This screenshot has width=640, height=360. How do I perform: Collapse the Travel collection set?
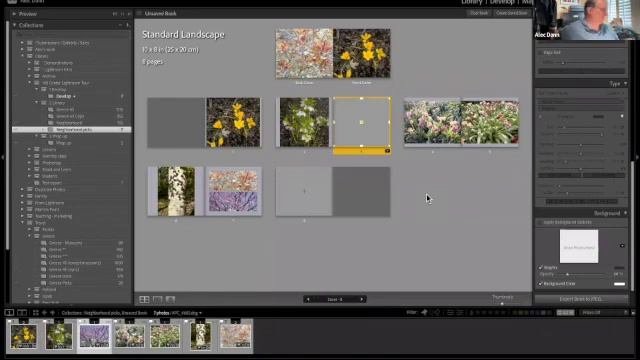pos(22,223)
